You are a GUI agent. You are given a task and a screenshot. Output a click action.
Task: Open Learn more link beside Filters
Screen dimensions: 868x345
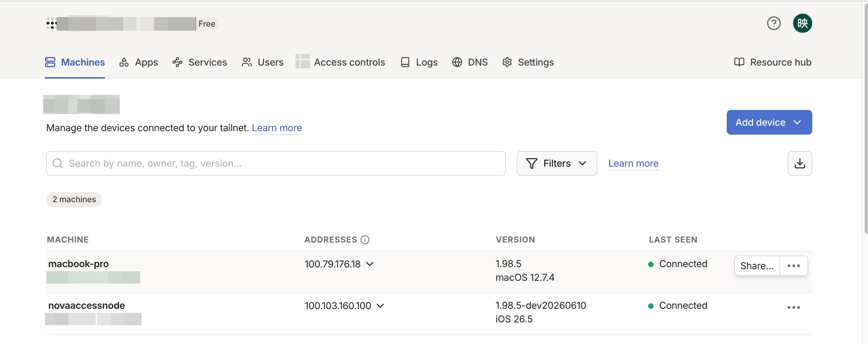coord(633,164)
